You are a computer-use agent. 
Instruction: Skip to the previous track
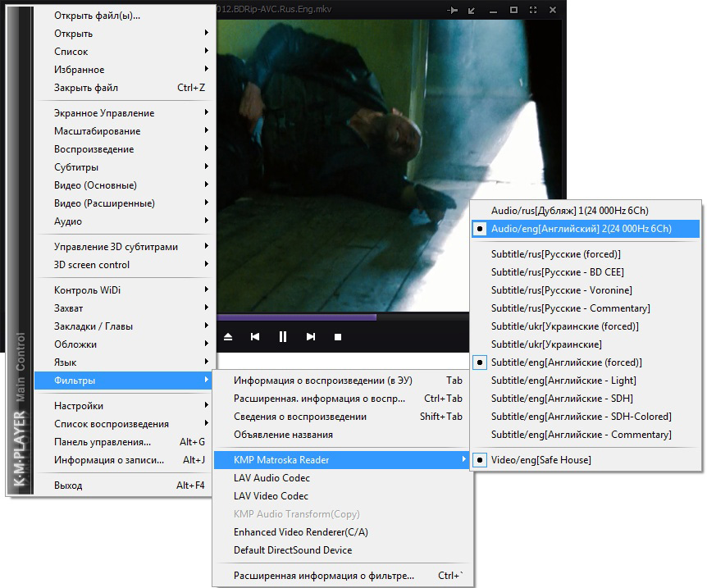pos(255,337)
